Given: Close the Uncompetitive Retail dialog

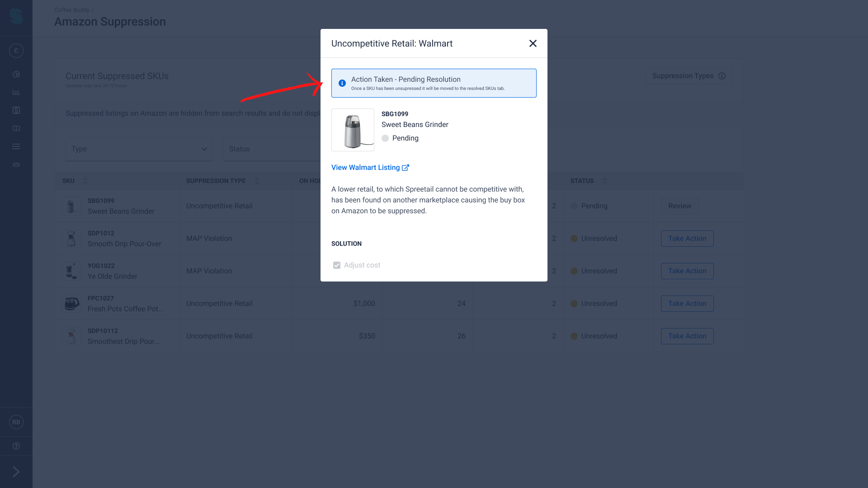Looking at the screenshot, I should coord(533,43).
